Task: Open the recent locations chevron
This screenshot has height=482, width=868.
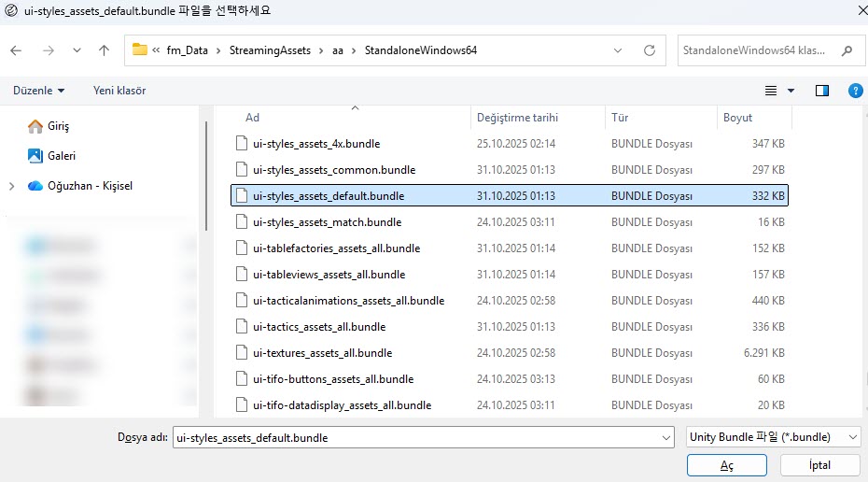Action: click(x=77, y=50)
